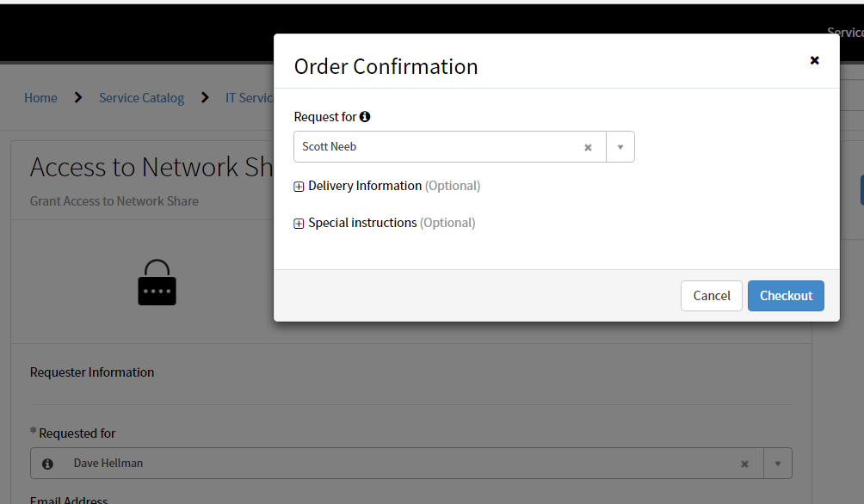
Task: Click the Home breadcrumb link
Action: [40, 97]
